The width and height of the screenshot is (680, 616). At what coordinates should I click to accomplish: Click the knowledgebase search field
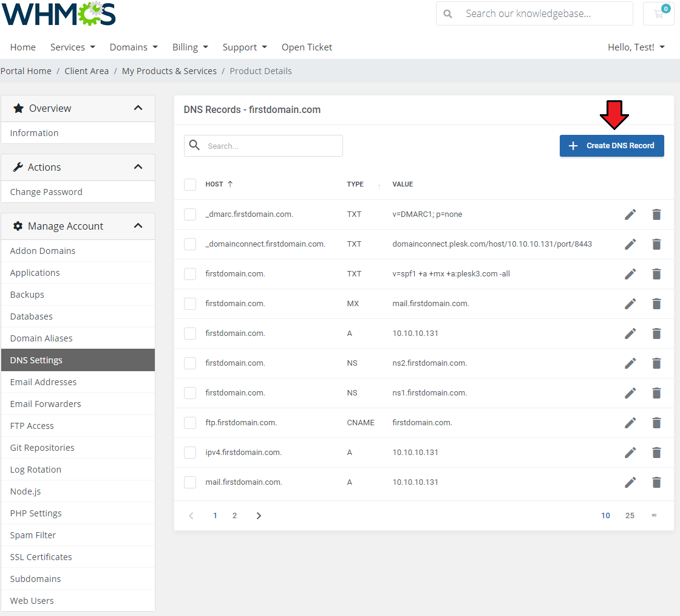[x=534, y=13]
